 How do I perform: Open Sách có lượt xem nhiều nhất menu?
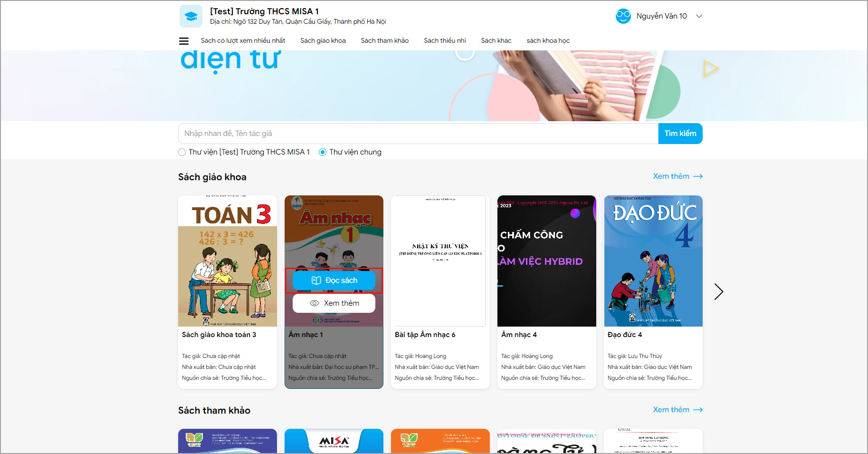[243, 41]
